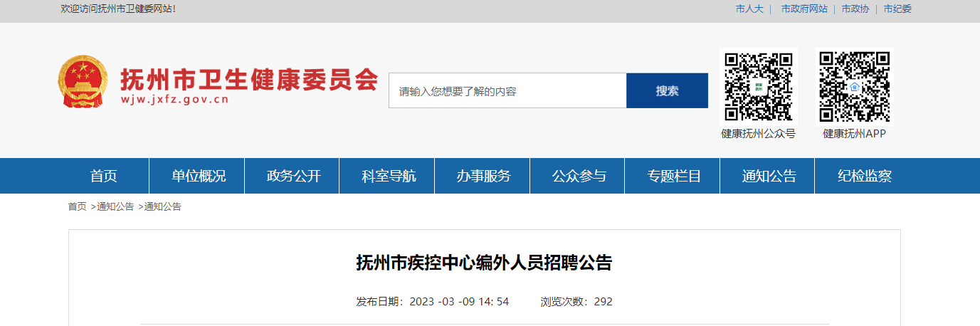Open the 办事服务 navigation tab
This screenshot has width=980, height=326.
point(483,176)
